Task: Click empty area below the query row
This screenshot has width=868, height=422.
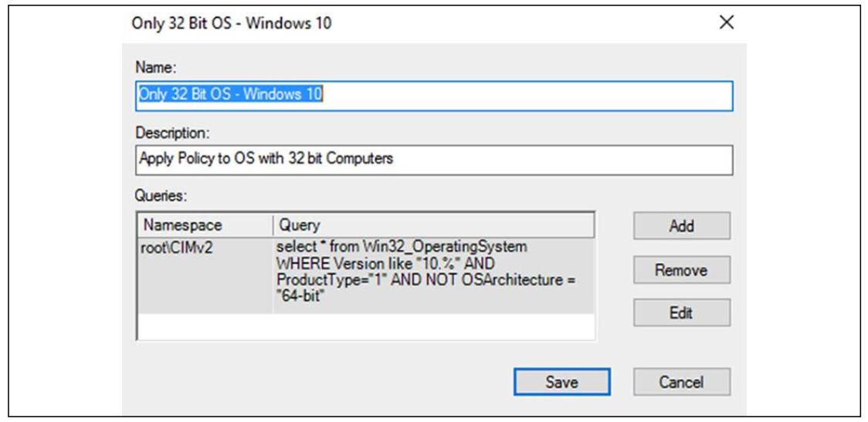Action: point(366,326)
